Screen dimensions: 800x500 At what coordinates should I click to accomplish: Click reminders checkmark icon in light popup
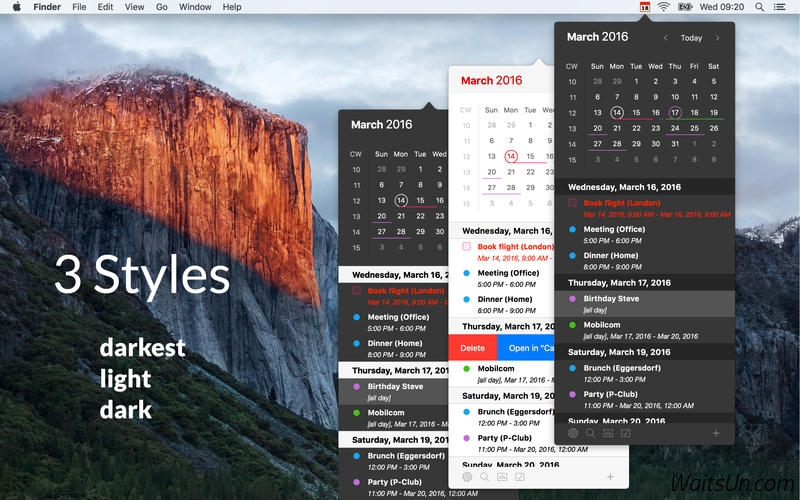(520, 477)
